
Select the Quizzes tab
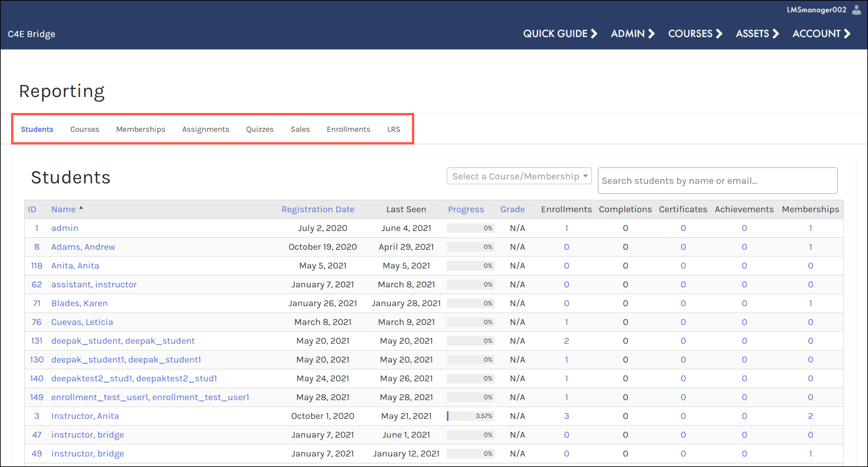pos(260,129)
